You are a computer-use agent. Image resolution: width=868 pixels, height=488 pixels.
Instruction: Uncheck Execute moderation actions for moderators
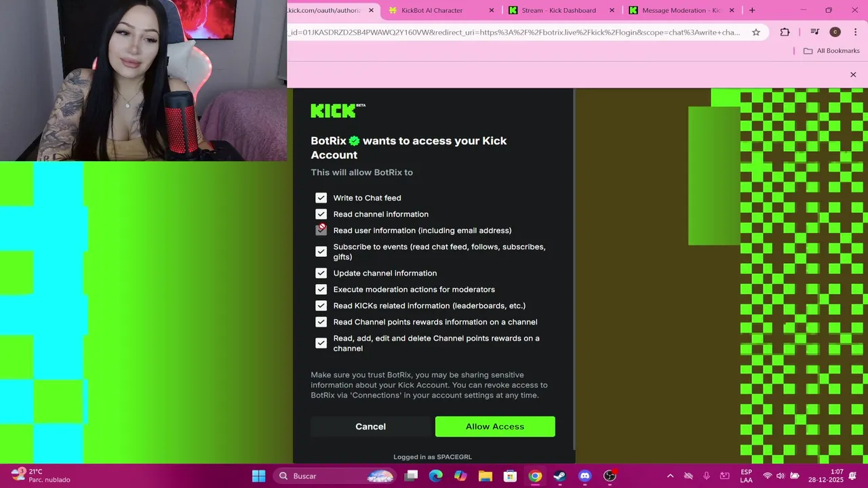321,289
